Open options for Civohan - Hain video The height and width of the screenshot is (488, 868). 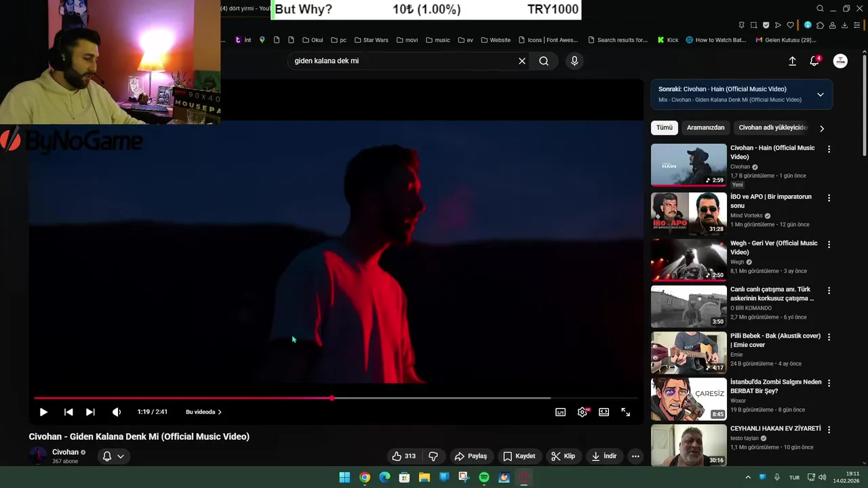pos(829,149)
